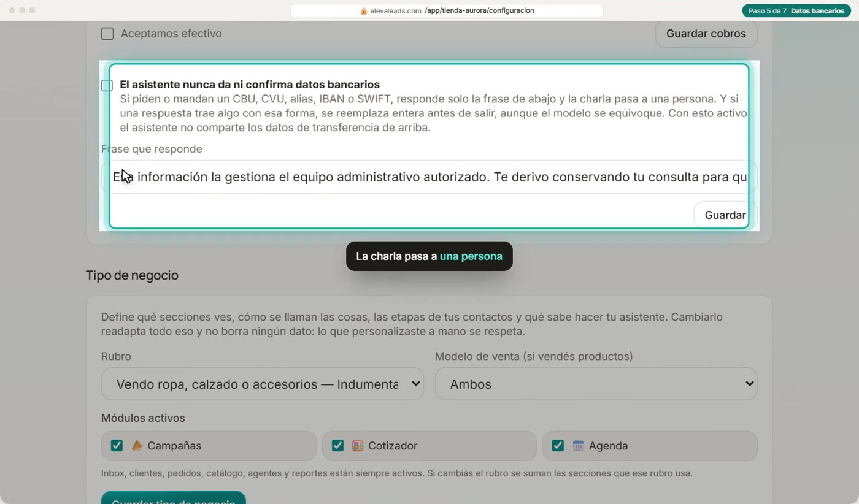Screen dimensions: 859x504
Task: Click the Guardar button below the phrase field
Action: 725,215
